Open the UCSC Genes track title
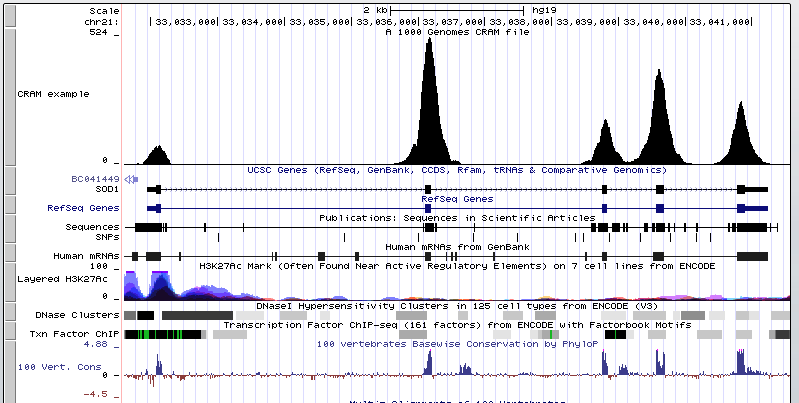799x403 pixels. tap(457, 170)
